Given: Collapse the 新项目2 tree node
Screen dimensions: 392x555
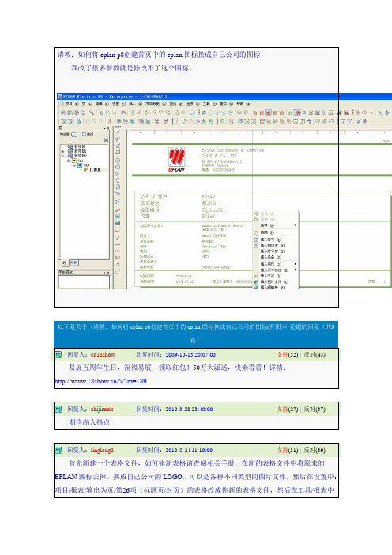Looking at the screenshot, I should click(x=63, y=156).
